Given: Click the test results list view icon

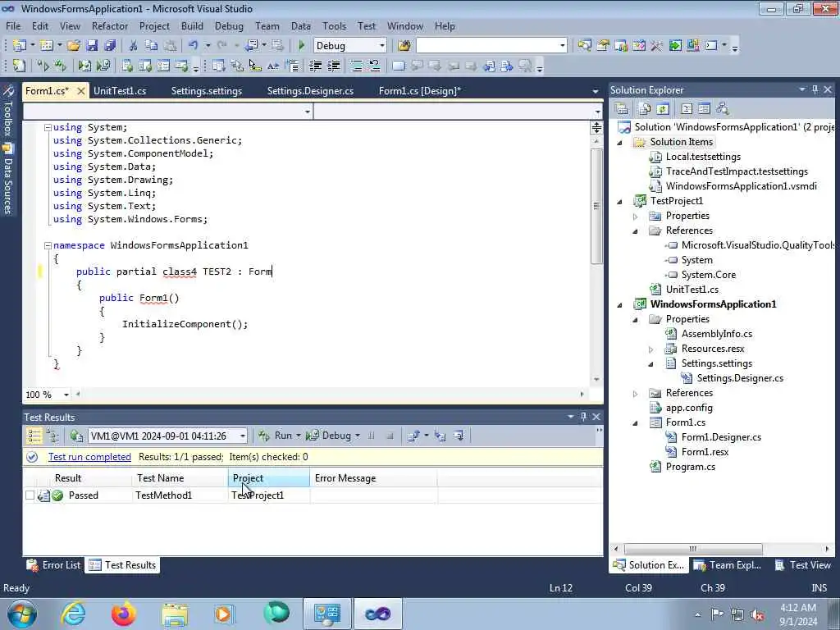Looking at the screenshot, I should point(34,436).
